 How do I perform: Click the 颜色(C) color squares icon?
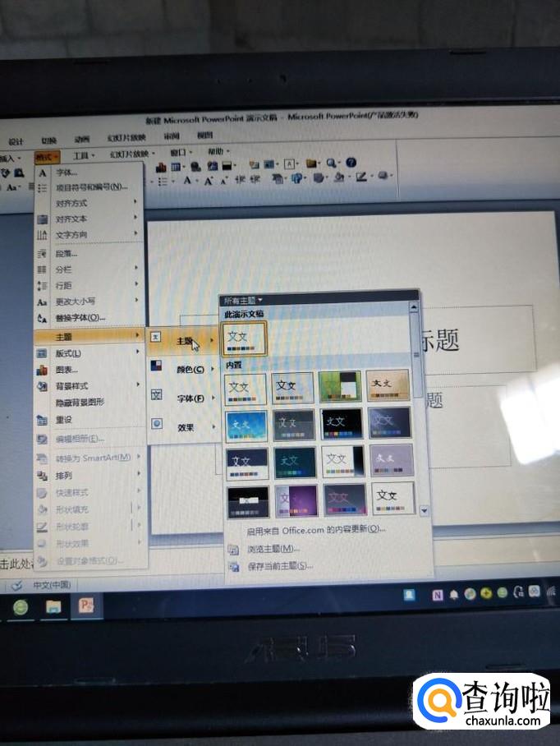[x=156, y=366]
